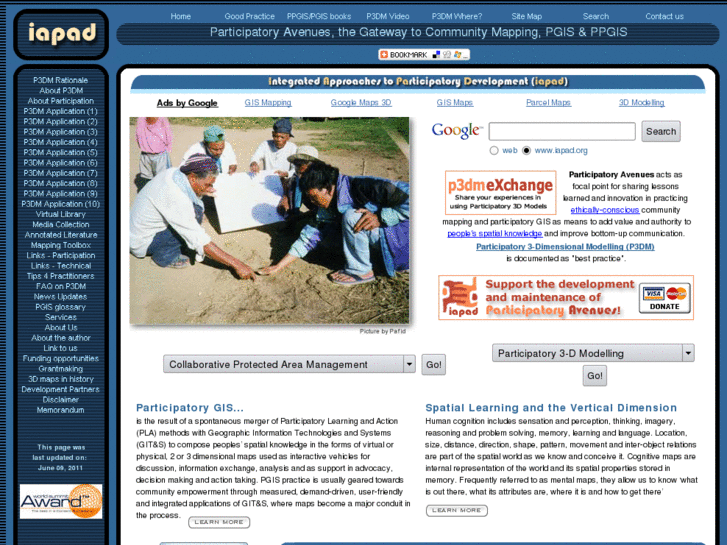Select the www.iapad.org radio button

(x=526, y=151)
